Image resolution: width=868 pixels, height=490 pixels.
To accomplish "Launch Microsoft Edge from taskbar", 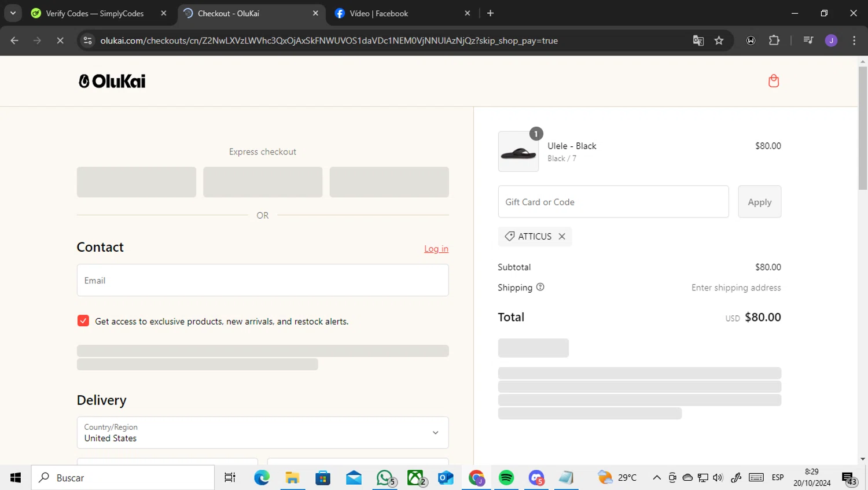I will pos(262,478).
